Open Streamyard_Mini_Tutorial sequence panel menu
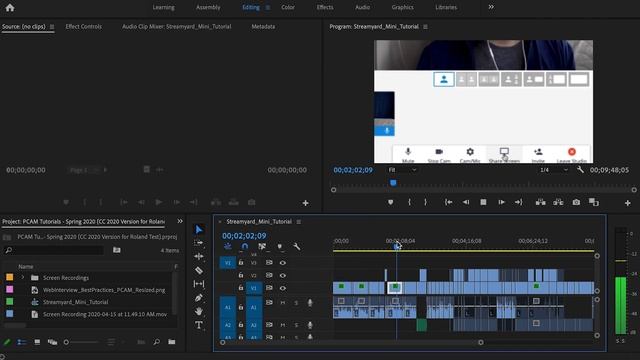Image resolution: width=640 pixels, height=360 pixels. tap(299, 222)
